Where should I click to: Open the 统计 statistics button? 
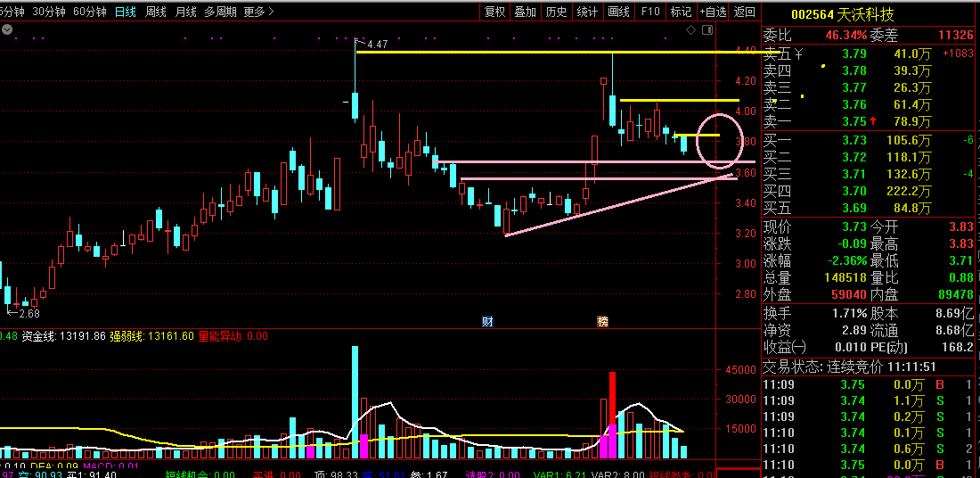tap(587, 12)
